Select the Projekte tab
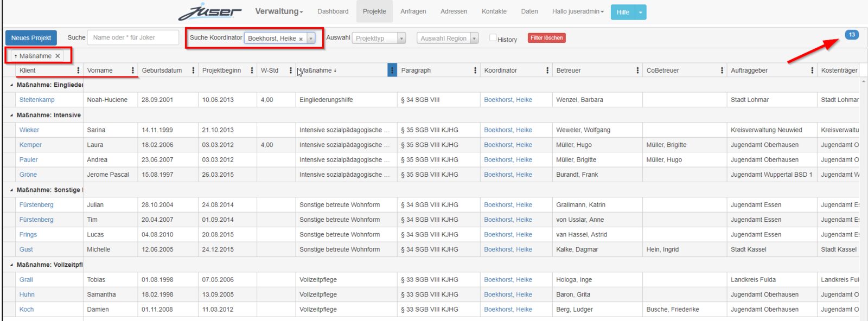This screenshot has width=868, height=321. (374, 11)
